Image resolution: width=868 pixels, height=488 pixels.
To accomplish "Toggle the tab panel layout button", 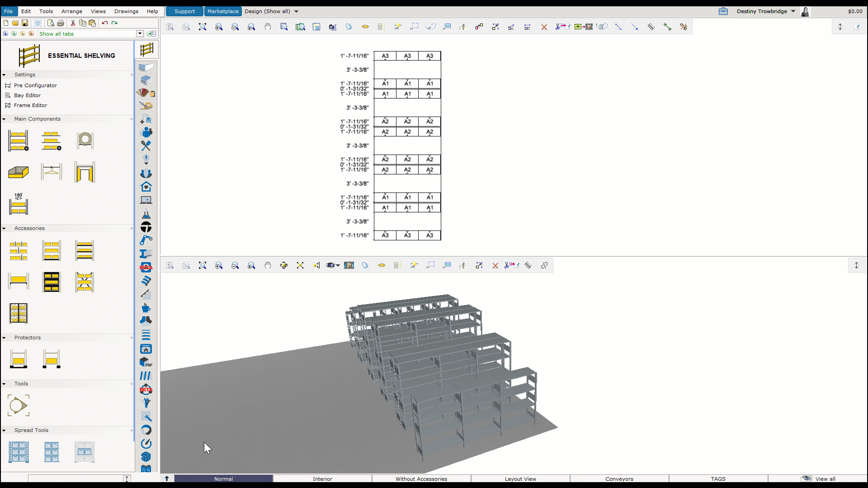I will click(151, 34).
